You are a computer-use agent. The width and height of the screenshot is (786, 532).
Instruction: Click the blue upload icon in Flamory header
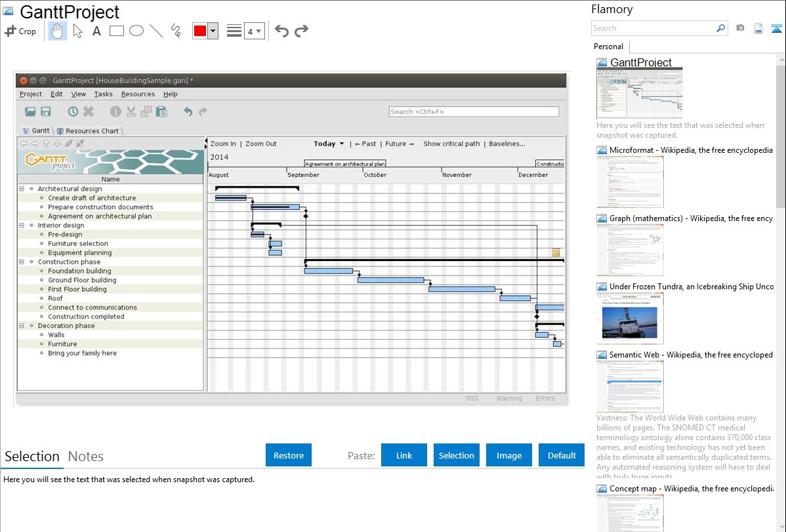click(776, 28)
